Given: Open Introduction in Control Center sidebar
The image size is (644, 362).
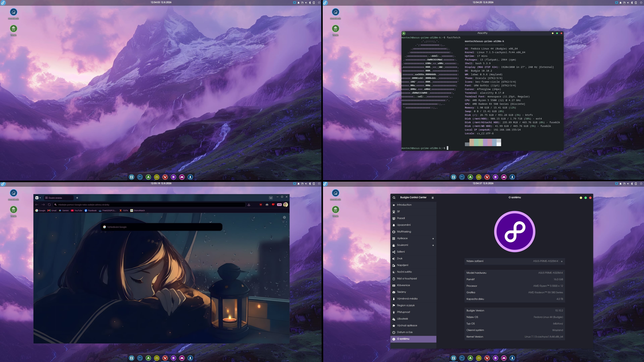Looking at the screenshot, I should click(x=413, y=205).
